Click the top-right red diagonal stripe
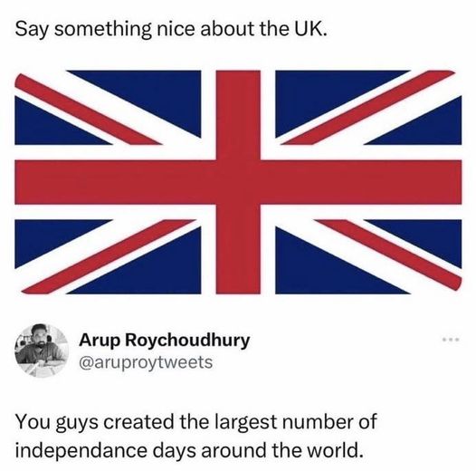 coord(369,107)
